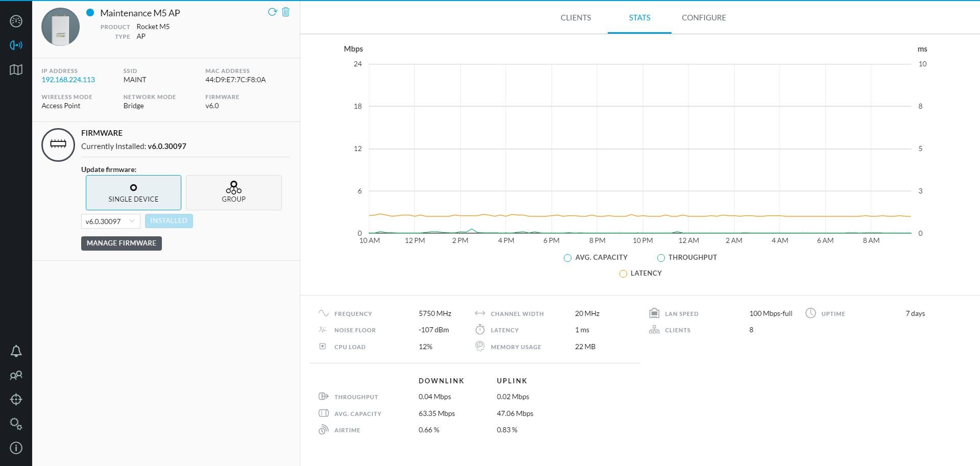Switch to the Configure tab
The width and height of the screenshot is (980, 466).
(x=704, y=17)
